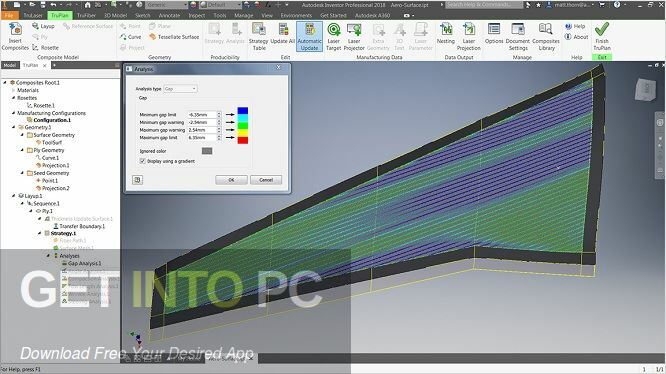Click the blue minimum gap limit swatch
666x374 pixels.
[243, 111]
